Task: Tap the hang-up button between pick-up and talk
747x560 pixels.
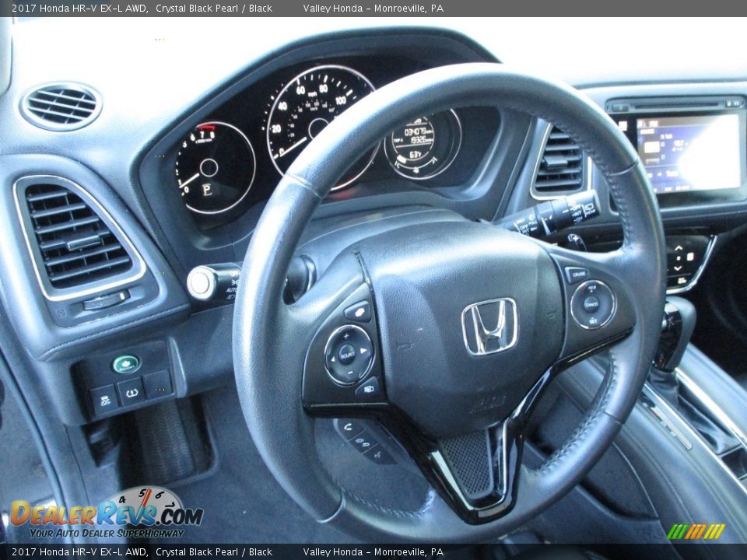Action: point(363,442)
